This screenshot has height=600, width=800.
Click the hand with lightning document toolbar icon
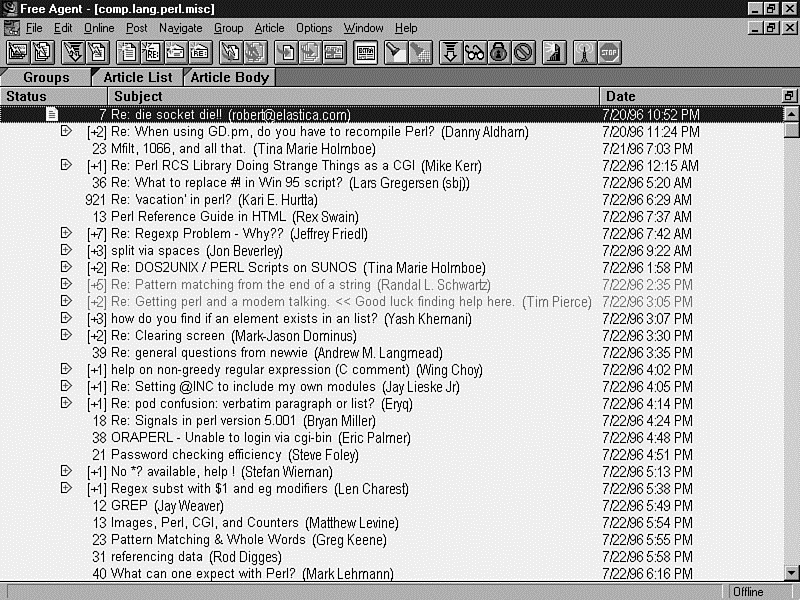[x=231, y=52]
